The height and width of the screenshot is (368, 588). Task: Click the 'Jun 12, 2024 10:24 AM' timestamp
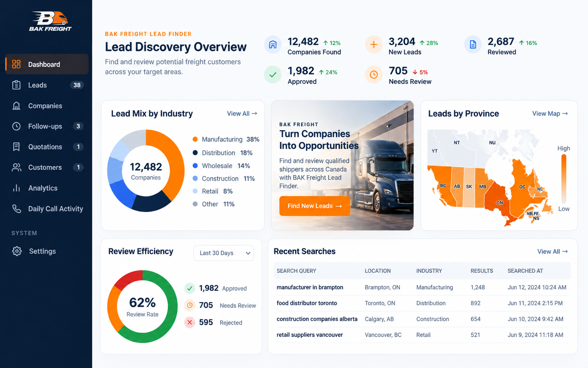pyautogui.click(x=537, y=287)
